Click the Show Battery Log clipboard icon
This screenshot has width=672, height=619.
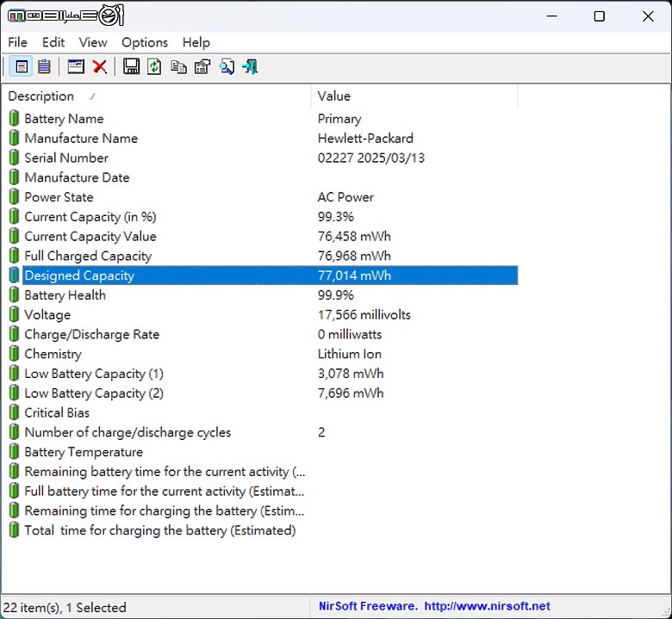pyautogui.click(x=44, y=66)
